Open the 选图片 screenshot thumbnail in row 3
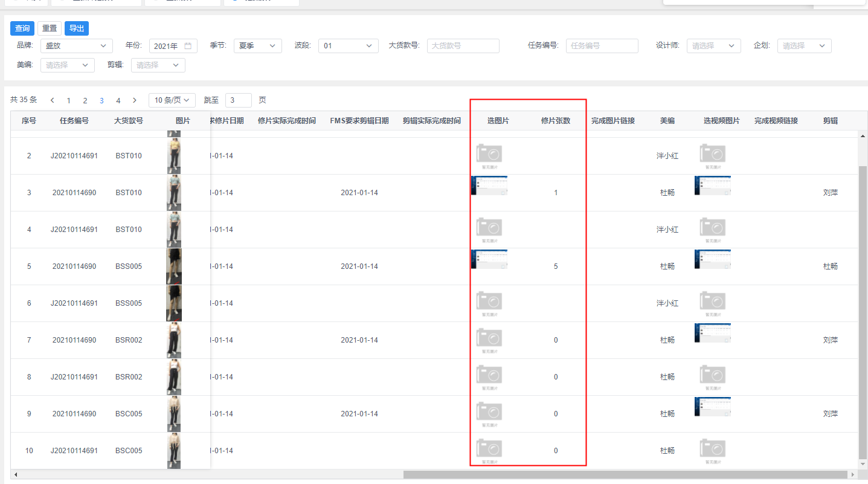This screenshot has height=484, width=868. point(489,186)
